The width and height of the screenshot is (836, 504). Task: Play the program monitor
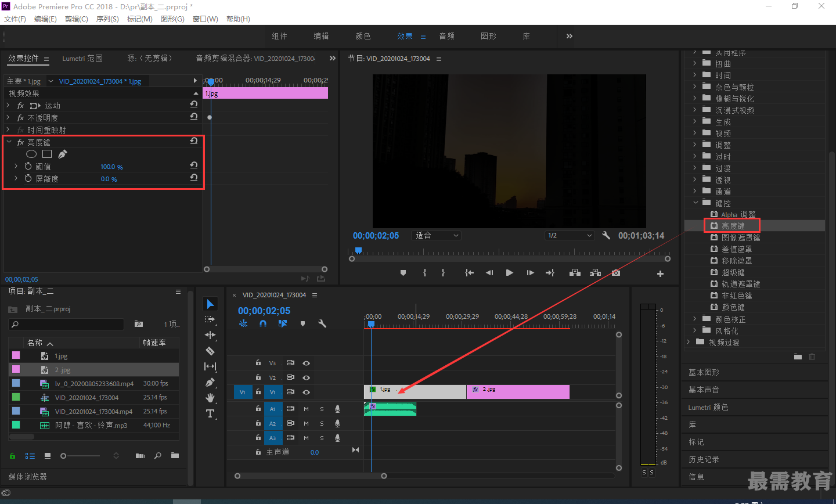tap(509, 273)
